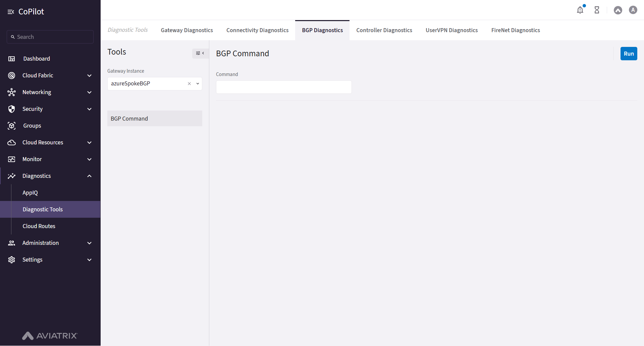Open the user account avatar icon
Viewport: 644px width, 346px height.
tap(633, 10)
